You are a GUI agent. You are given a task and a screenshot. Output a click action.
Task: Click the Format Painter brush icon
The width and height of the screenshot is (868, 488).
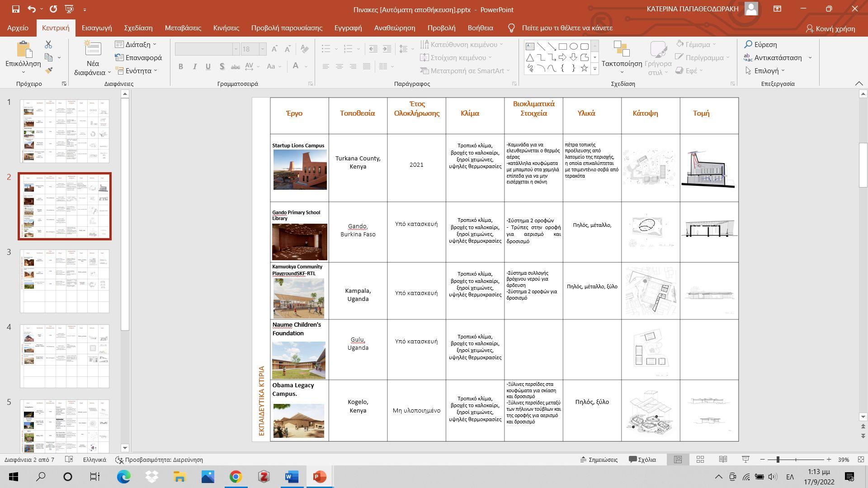coord(48,70)
